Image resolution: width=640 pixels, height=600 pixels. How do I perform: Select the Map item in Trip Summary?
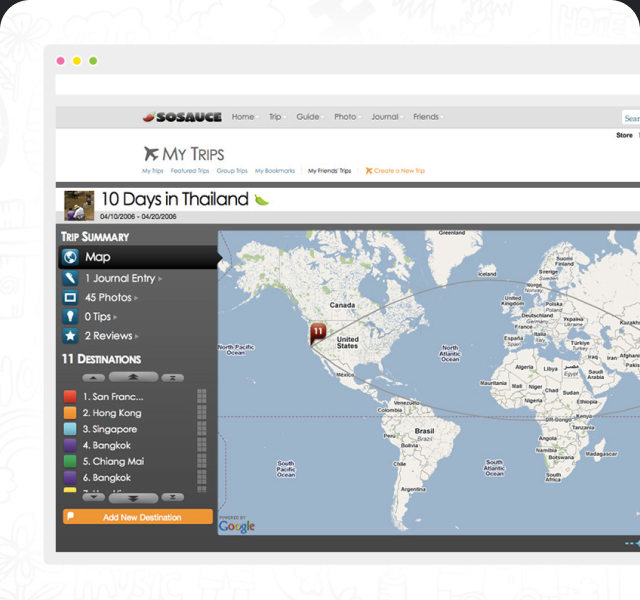[x=138, y=257]
